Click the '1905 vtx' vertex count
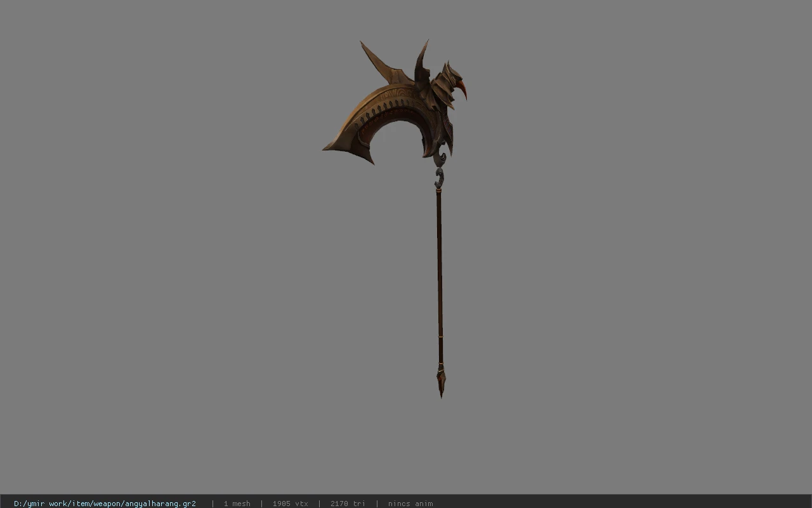The width and height of the screenshot is (812, 508). 290,504
